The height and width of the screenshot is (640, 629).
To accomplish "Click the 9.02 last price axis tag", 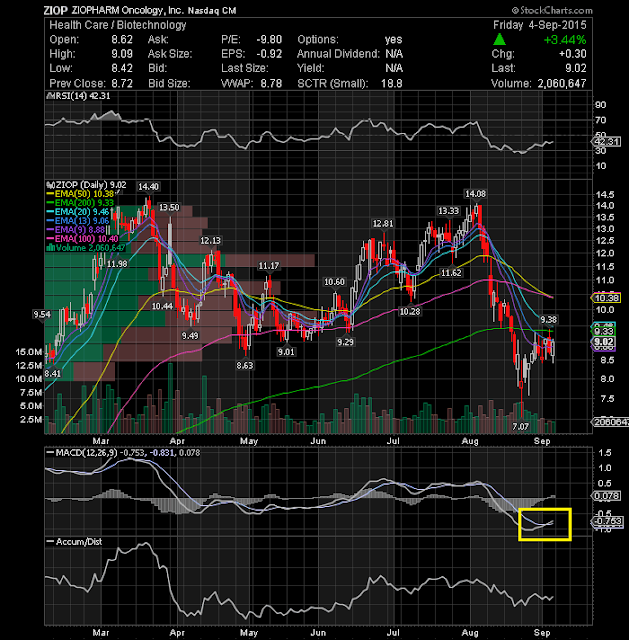I will [x=604, y=342].
